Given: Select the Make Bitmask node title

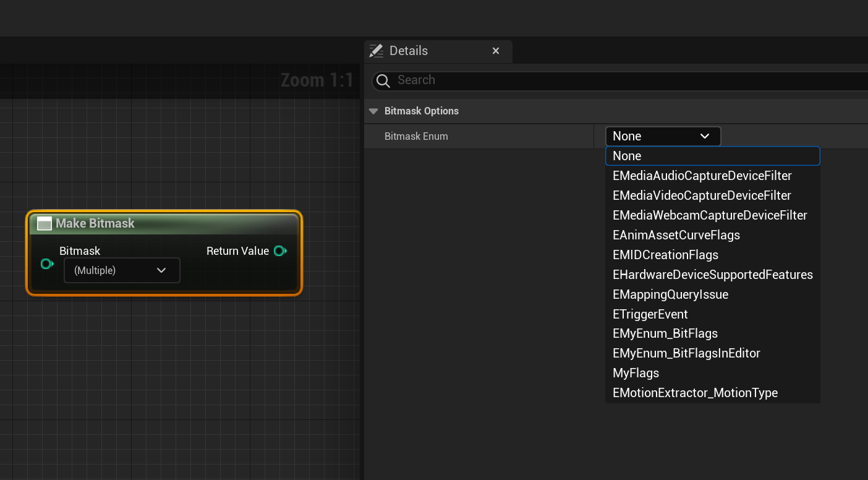Looking at the screenshot, I should pyautogui.click(x=95, y=223).
